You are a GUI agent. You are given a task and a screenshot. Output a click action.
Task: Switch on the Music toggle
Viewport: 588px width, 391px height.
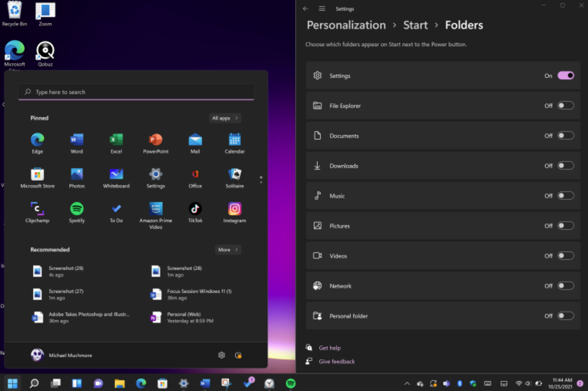tap(566, 195)
